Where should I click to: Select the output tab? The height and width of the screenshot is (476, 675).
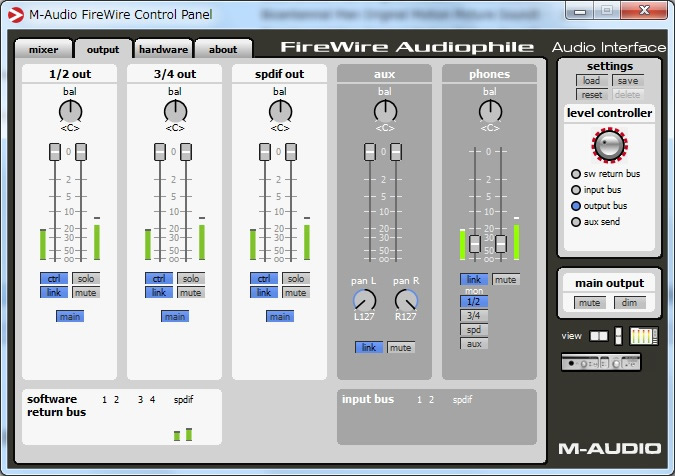point(103,49)
